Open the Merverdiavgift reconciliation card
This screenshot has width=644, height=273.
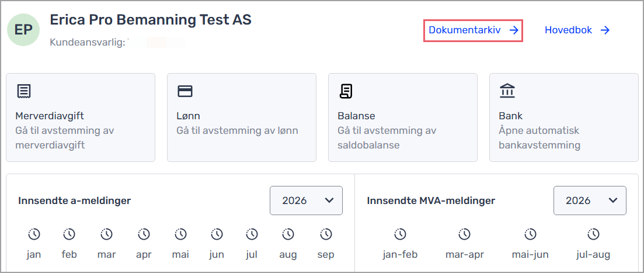point(81,118)
